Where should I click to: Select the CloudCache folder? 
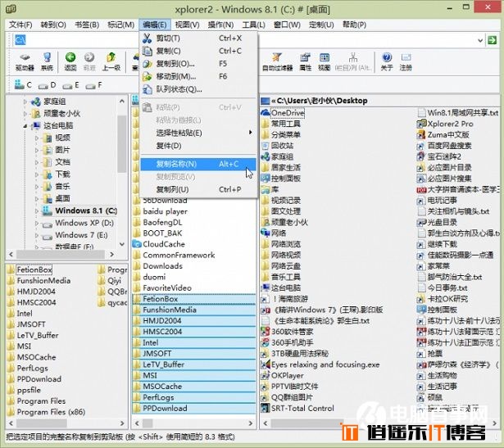pos(164,244)
